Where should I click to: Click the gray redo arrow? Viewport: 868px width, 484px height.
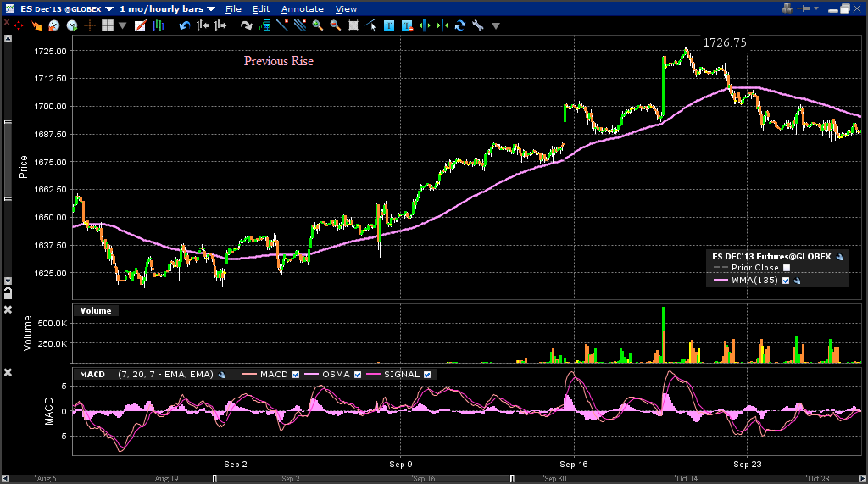coord(247,25)
